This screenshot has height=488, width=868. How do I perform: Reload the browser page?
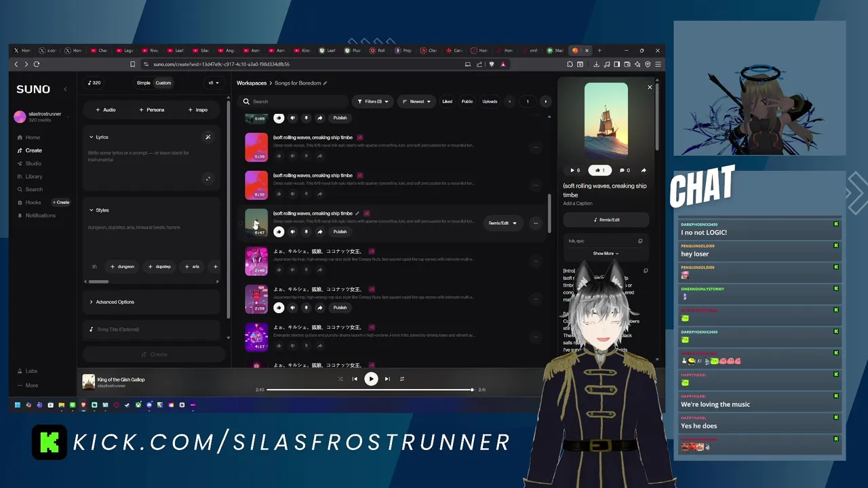click(x=37, y=64)
